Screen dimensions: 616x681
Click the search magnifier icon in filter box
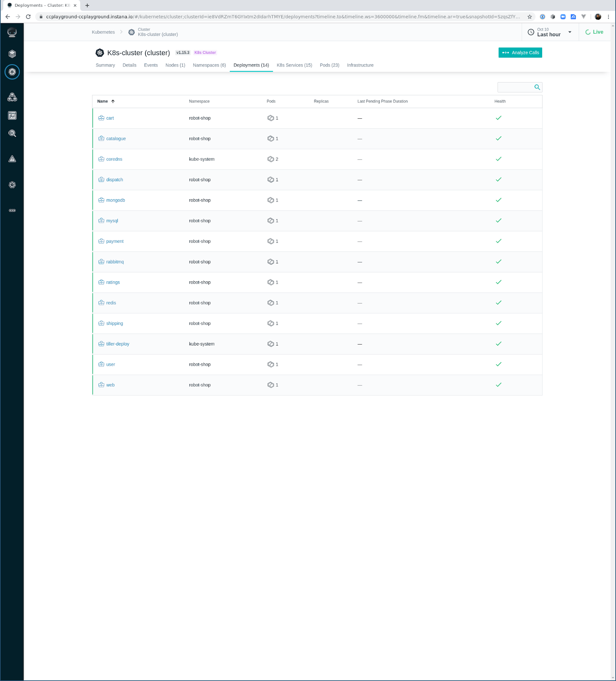pos(537,87)
